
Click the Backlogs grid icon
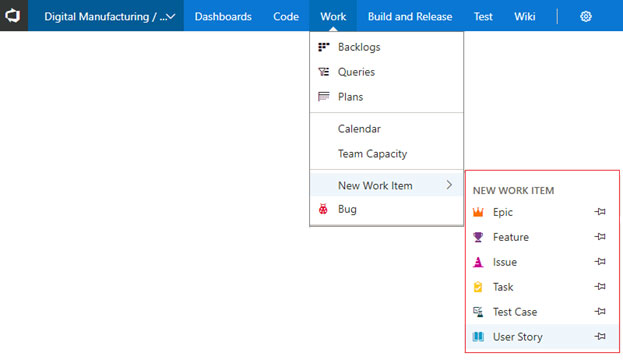coord(324,47)
